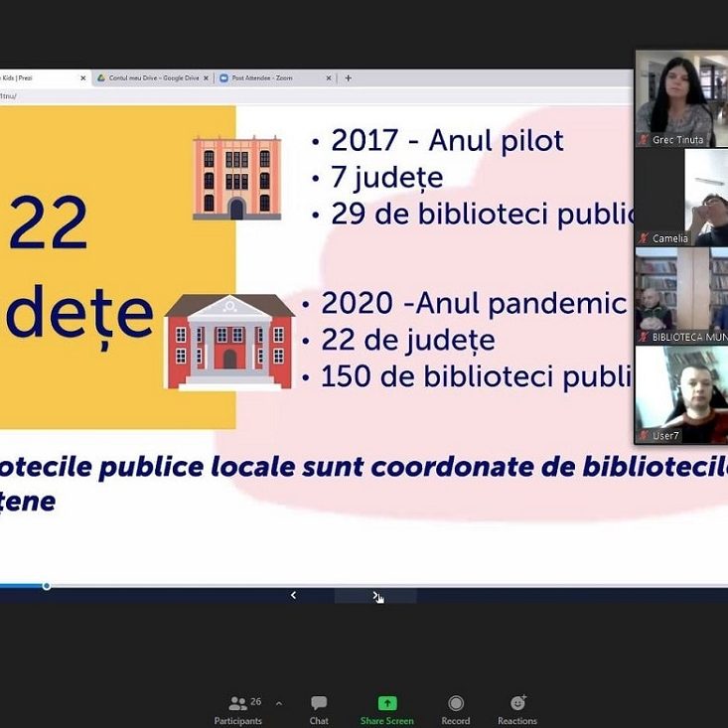Click the green Share Screen button

[386, 709]
